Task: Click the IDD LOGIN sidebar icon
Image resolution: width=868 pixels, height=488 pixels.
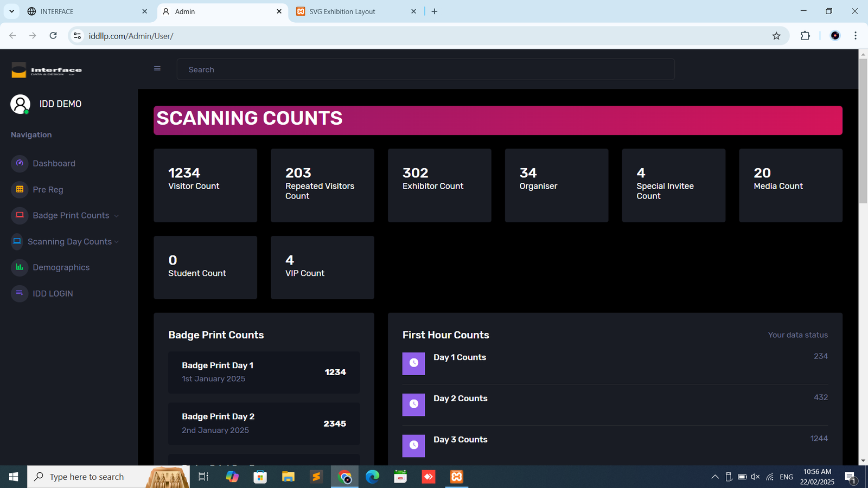Action: coord(20,293)
